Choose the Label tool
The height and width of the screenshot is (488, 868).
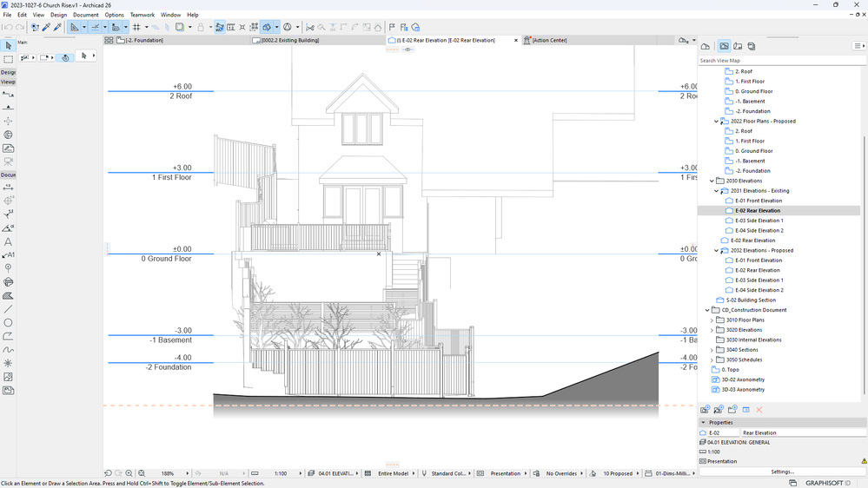9,255
